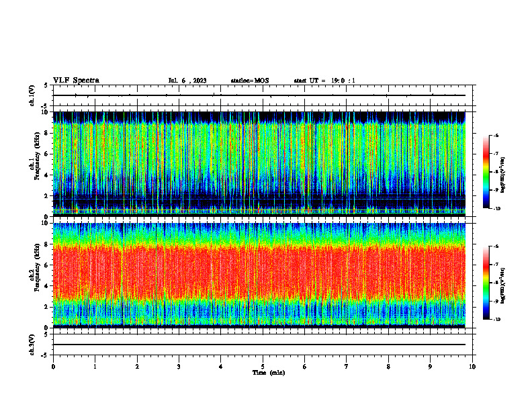Click the -6 label on ch.2 color bar
This screenshot has width=532, height=411.
(496, 246)
